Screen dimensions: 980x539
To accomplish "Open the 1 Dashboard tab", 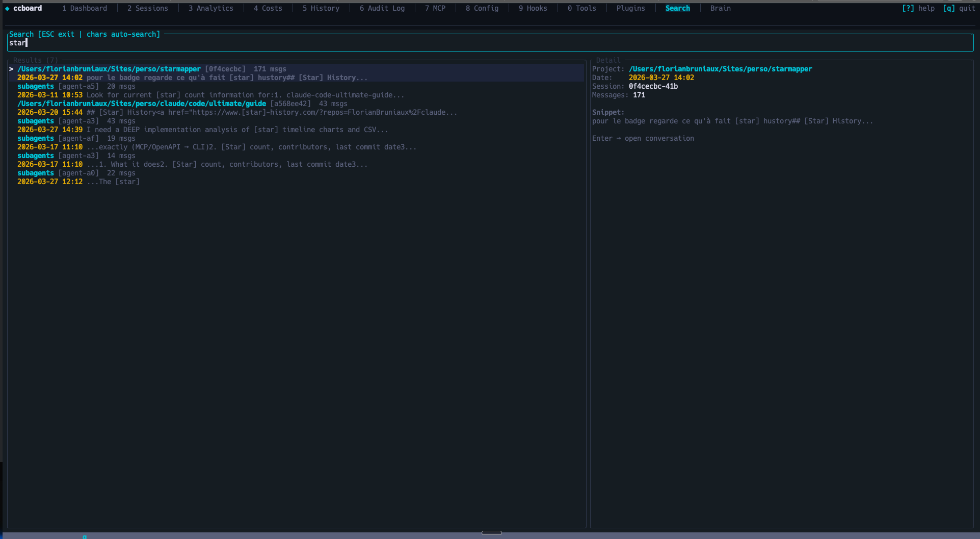I will [x=85, y=9].
